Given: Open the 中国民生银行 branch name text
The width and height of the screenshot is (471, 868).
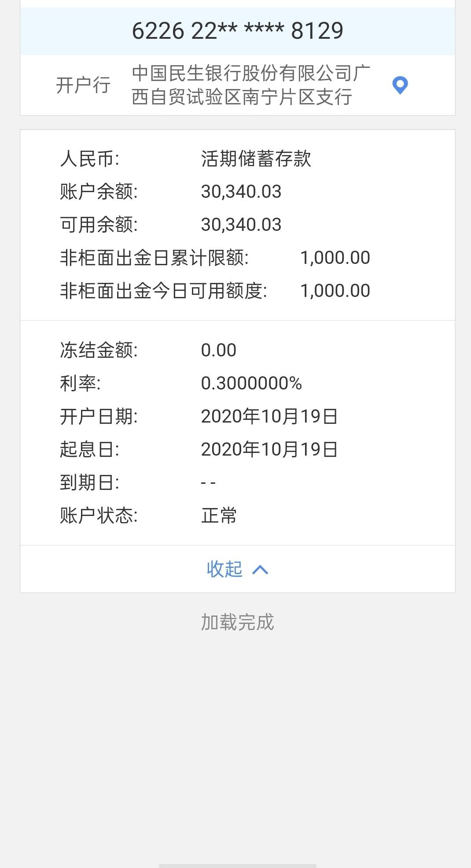Looking at the screenshot, I should click(251, 85).
